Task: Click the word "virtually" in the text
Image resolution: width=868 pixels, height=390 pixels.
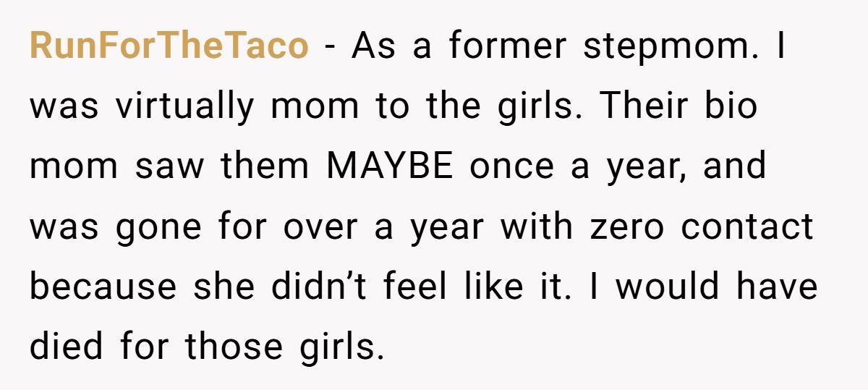Action: (184, 107)
